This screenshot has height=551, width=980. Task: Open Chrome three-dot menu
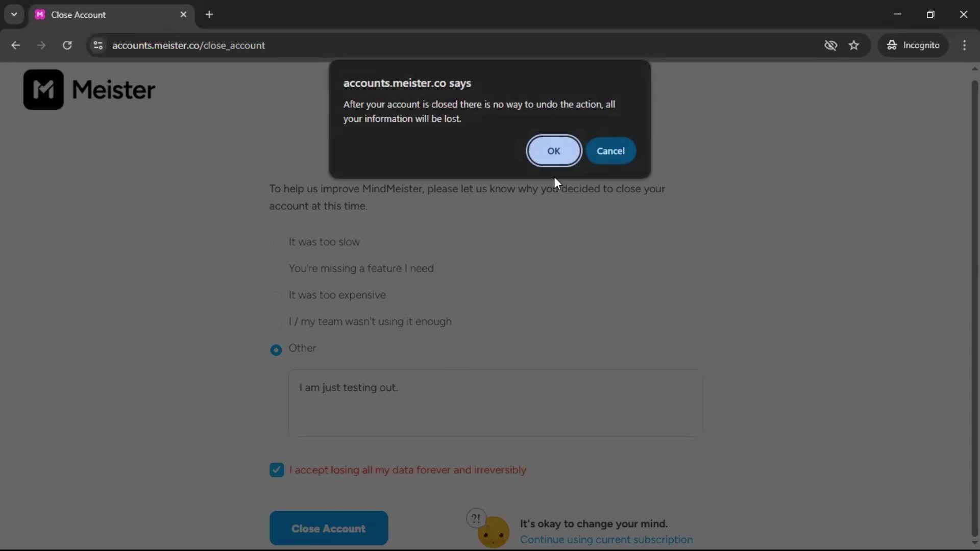pyautogui.click(x=964, y=45)
